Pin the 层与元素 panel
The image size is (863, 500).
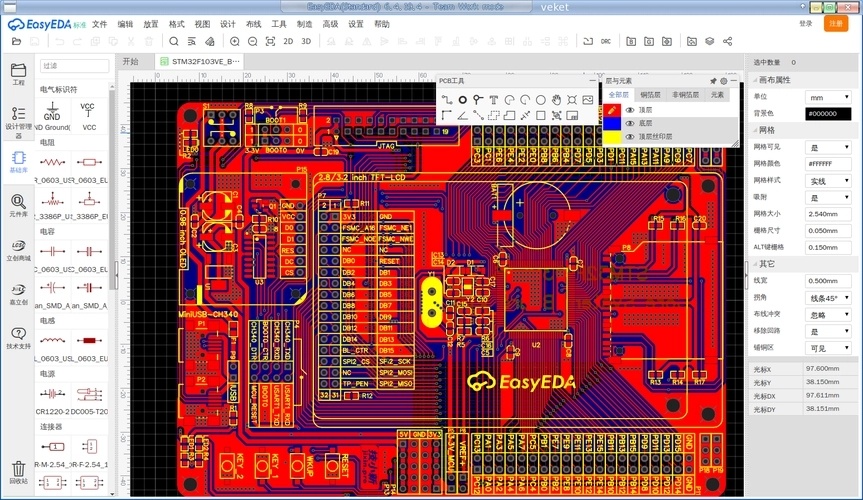(x=713, y=81)
